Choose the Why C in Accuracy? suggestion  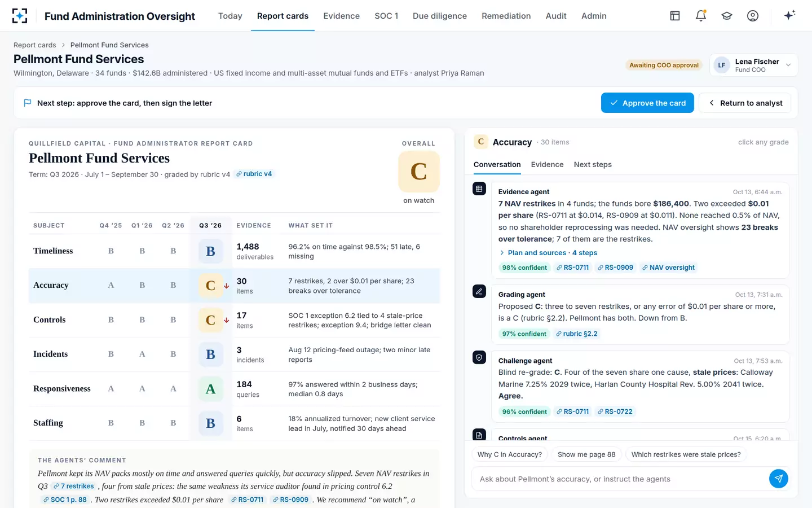510,454
